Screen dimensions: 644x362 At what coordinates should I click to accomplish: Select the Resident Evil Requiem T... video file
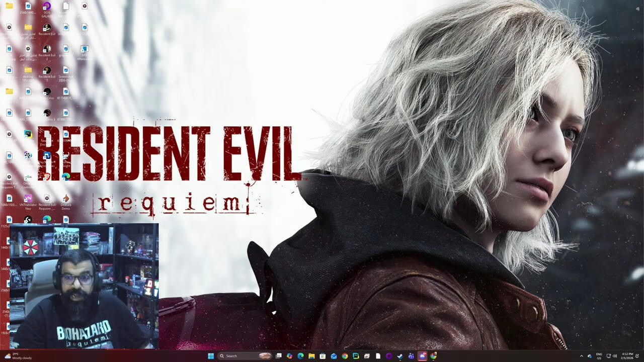(9, 181)
